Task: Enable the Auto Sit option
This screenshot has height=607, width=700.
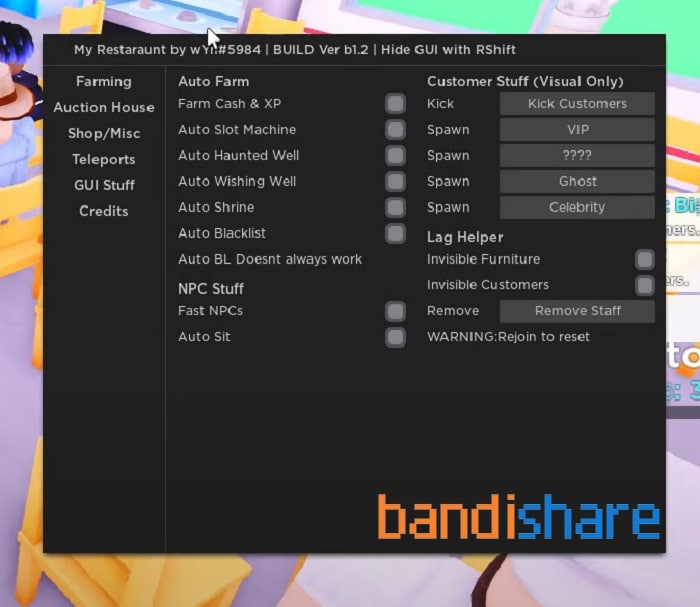Action: pyautogui.click(x=396, y=338)
